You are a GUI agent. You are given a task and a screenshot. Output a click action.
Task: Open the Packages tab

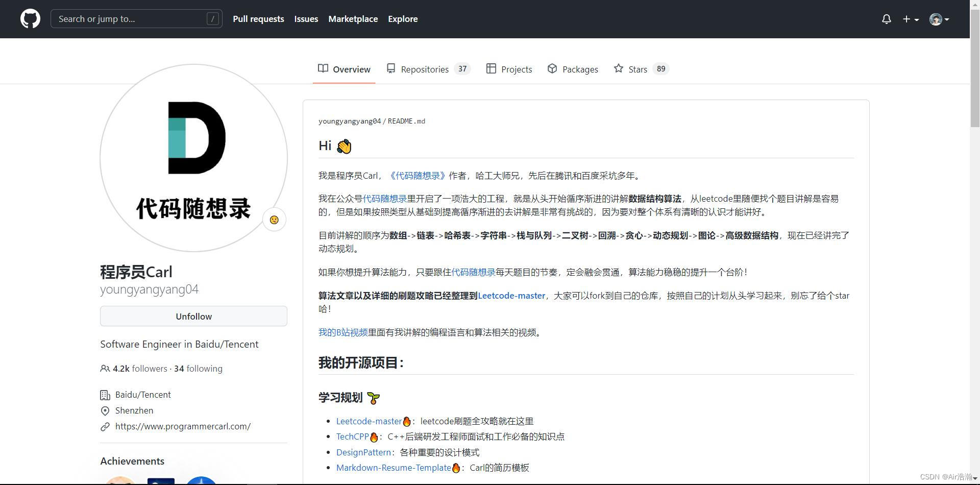(x=573, y=69)
